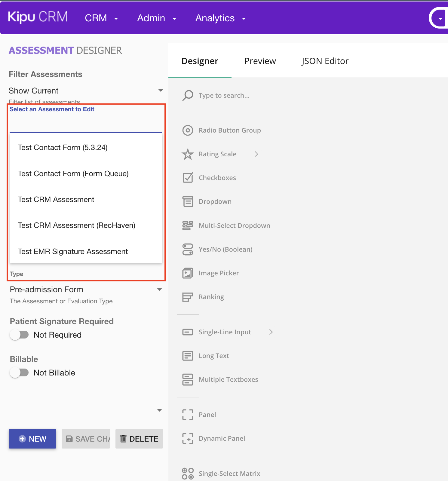Toggle the Patient Signature Required switch
The height and width of the screenshot is (481, 448).
click(x=19, y=335)
